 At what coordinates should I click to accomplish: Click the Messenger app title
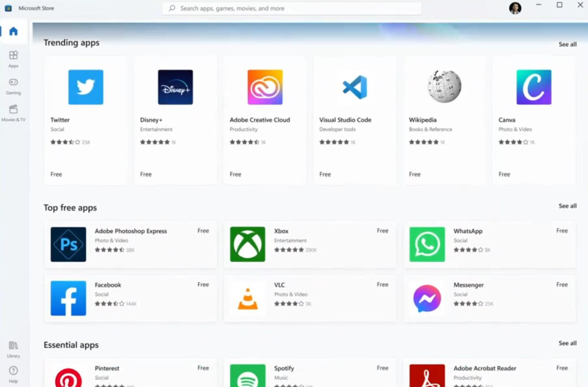click(x=469, y=285)
